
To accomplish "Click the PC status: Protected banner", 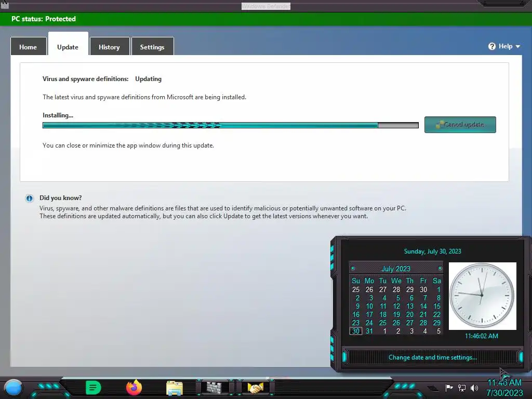I will [266, 19].
